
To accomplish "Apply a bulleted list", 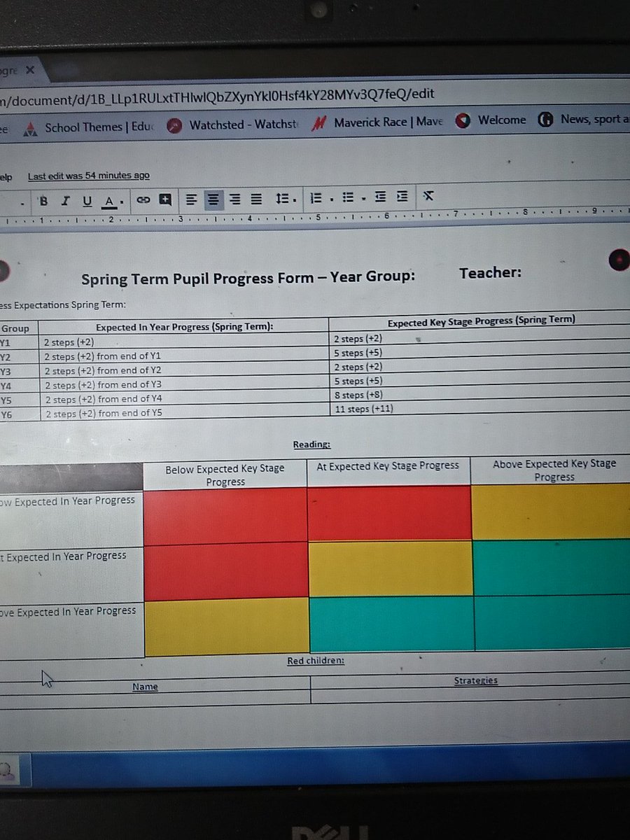I will [x=349, y=198].
